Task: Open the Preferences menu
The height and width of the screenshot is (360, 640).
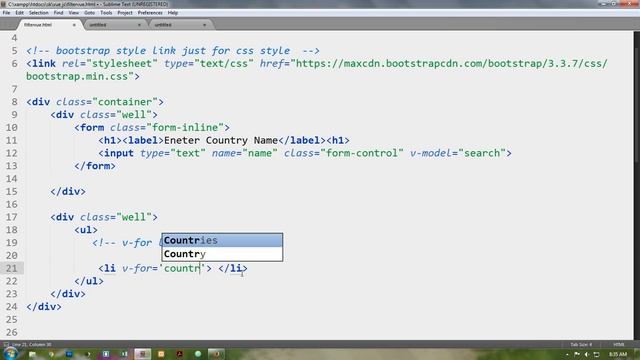Action: pyautogui.click(x=150, y=13)
